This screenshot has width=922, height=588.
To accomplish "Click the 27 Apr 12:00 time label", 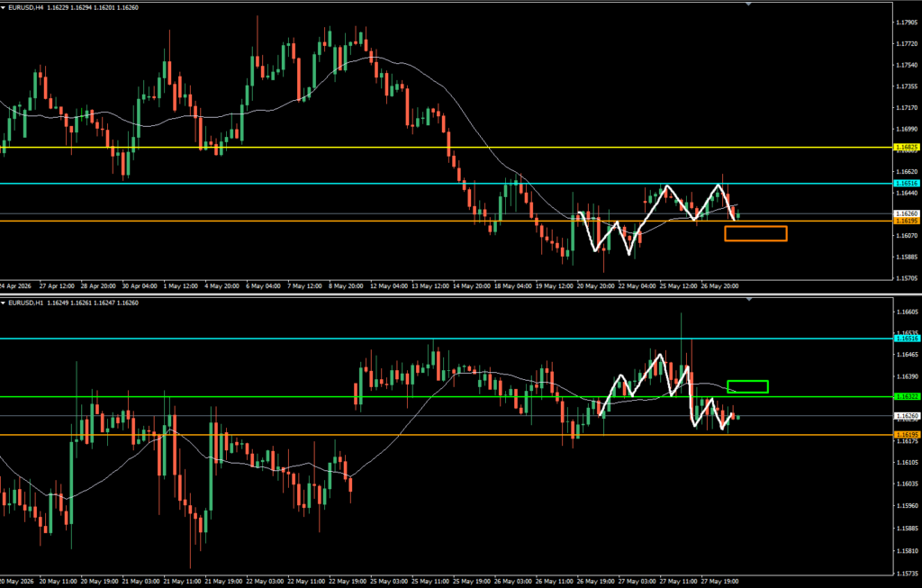I will [x=57, y=286].
